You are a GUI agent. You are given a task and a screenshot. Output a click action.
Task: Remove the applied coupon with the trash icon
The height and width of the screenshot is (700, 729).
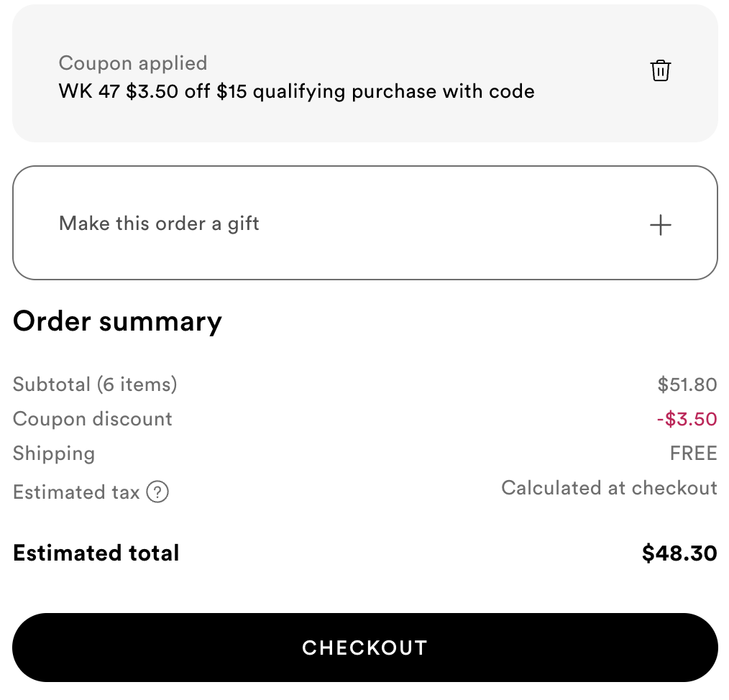(660, 70)
